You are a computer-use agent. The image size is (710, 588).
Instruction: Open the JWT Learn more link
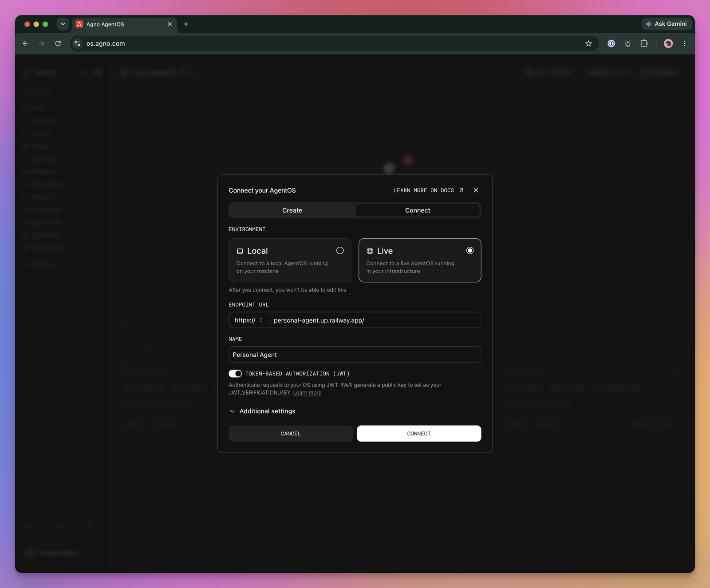pyautogui.click(x=307, y=393)
